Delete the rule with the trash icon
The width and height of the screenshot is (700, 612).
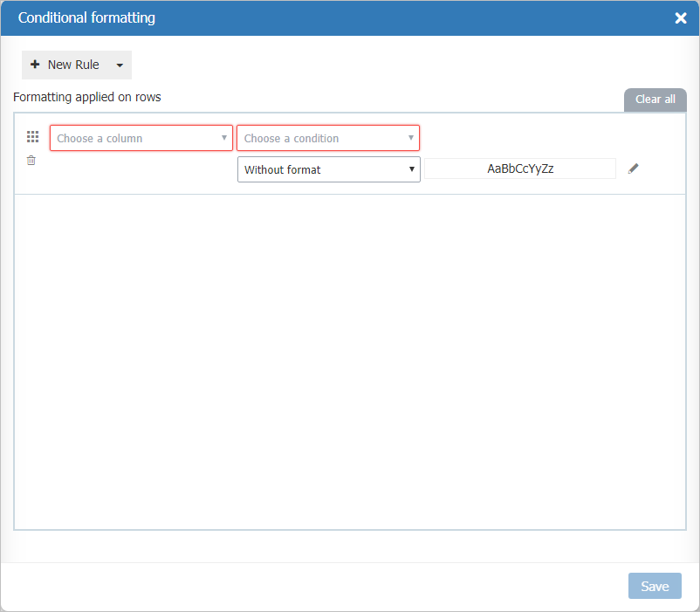tap(31, 161)
